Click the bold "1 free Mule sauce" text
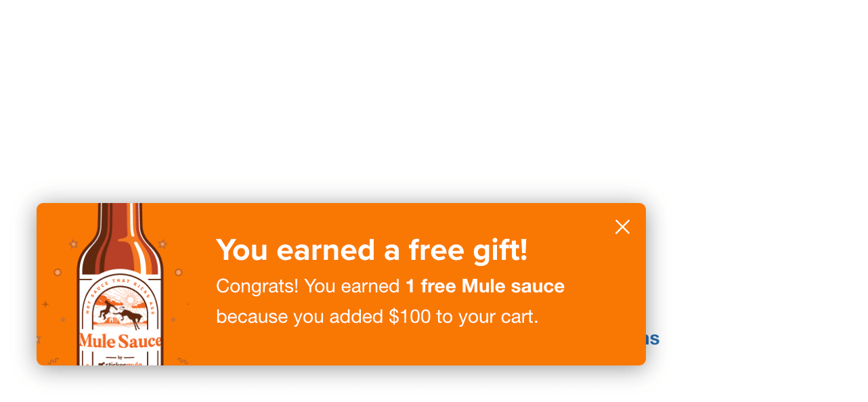 point(485,286)
